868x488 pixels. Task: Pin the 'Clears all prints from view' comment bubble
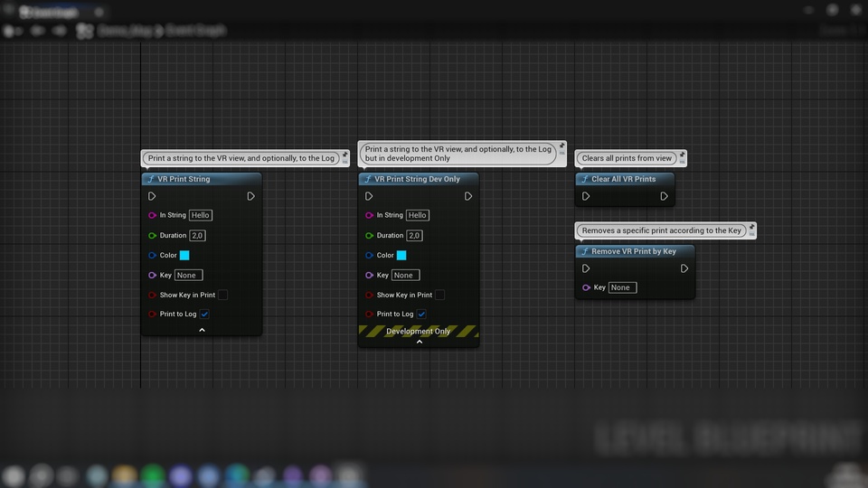683,155
